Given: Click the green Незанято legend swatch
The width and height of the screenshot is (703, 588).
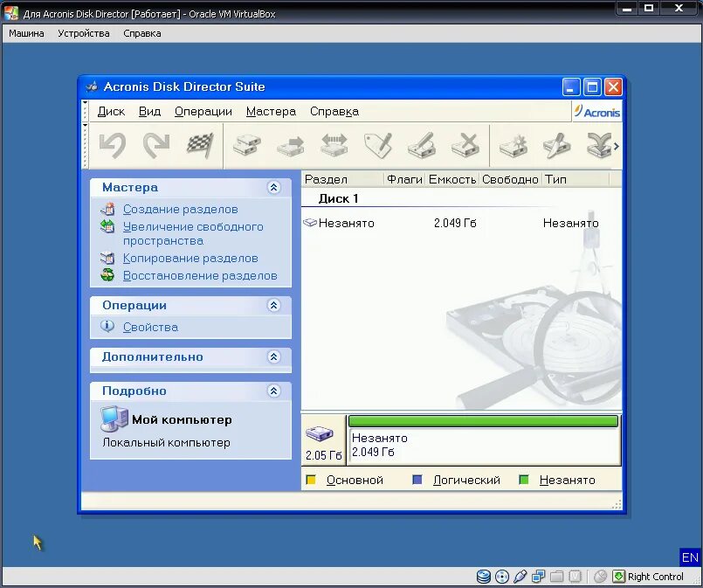Looking at the screenshot, I should (x=523, y=480).
